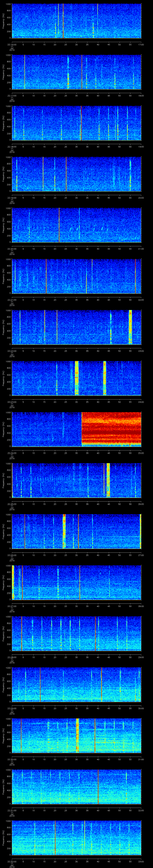Click the '33:00' end time label
Image resolution: width=153 pixels, height=868 pixels.
(x=141, y=861)
